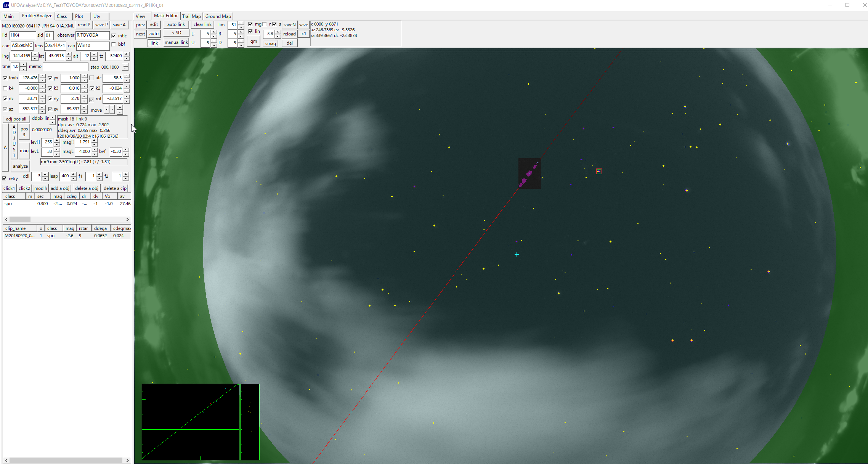Click the '< SD' button

[176, 33]
